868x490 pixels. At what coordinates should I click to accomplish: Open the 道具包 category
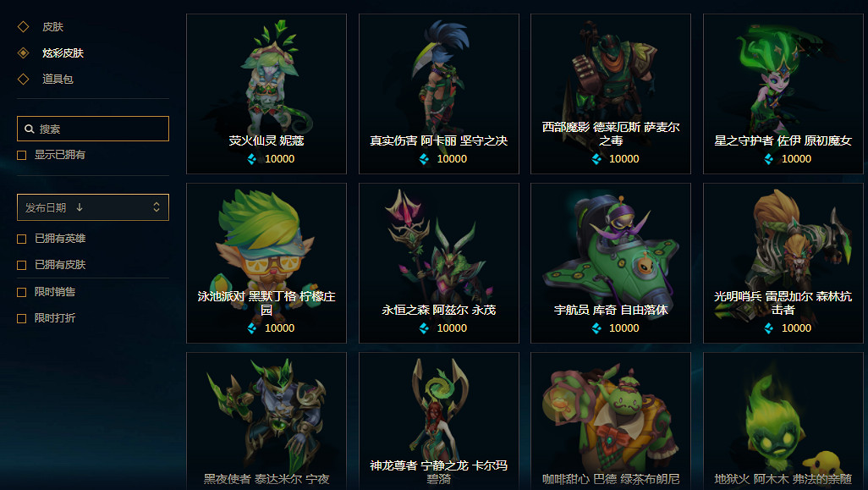point(58,80)
